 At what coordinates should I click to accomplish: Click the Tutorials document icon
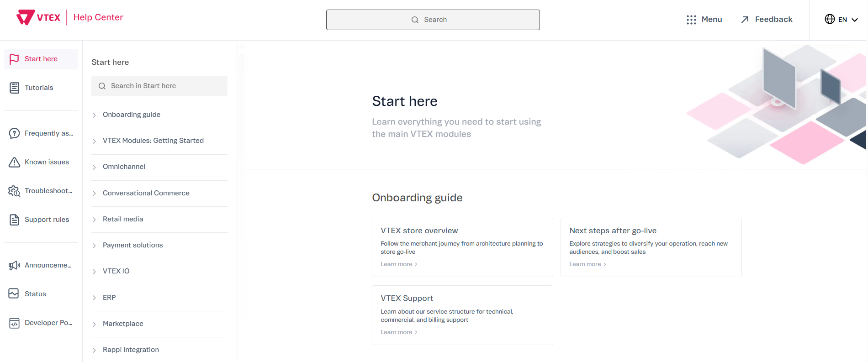point(14,88)
